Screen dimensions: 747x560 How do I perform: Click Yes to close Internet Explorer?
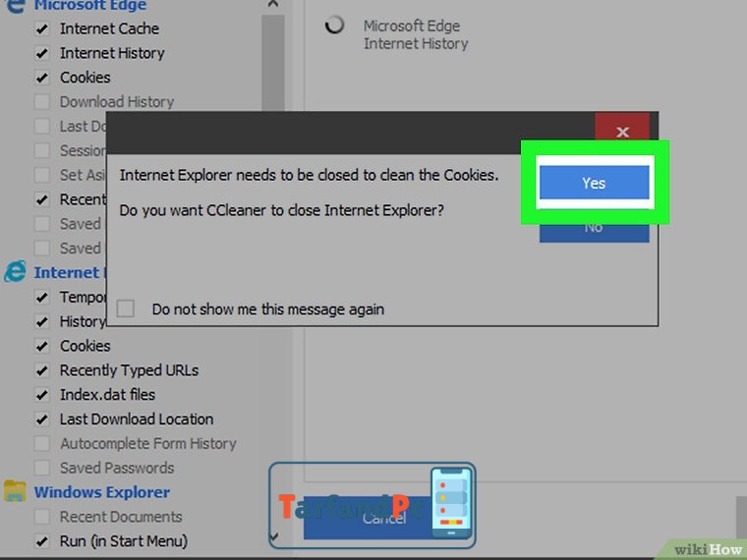pos(594,183)
